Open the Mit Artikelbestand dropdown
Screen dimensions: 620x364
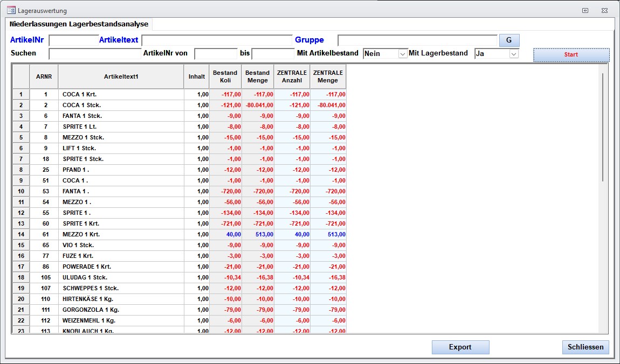pyautogui.click(x=402, y=54)
